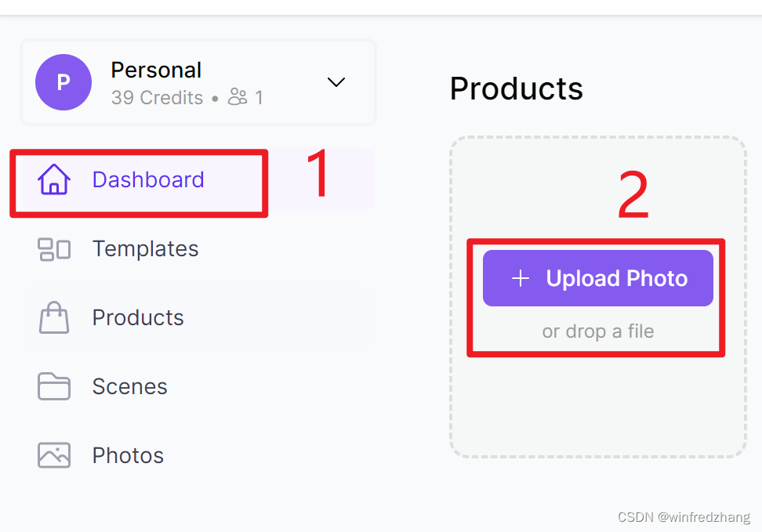Click the Photos picture icon
The width and height of the screenshot is (762, 532).
coord(54,455)
